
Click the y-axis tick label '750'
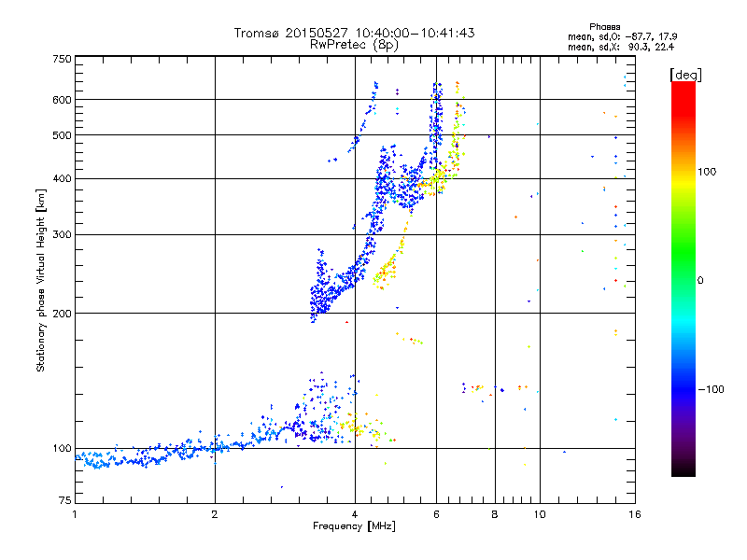click(62, 59)
